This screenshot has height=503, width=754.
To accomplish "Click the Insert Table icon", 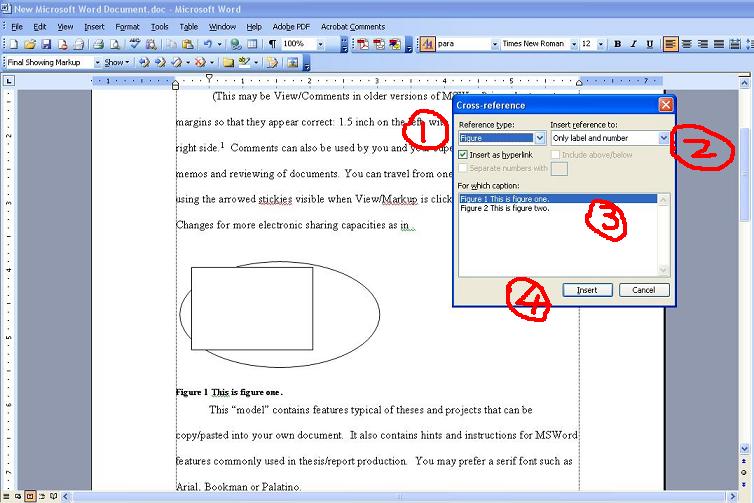I will [253, 44].
